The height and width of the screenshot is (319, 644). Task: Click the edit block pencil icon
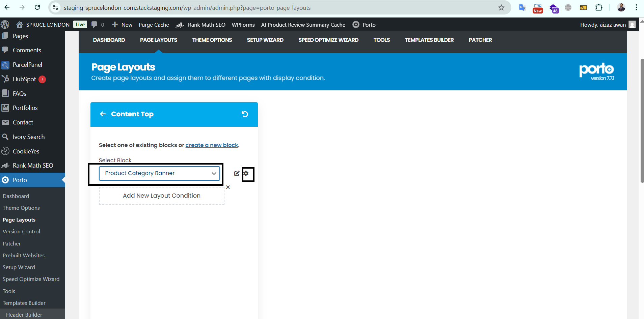pyautogui.click(x=237, y=173)
